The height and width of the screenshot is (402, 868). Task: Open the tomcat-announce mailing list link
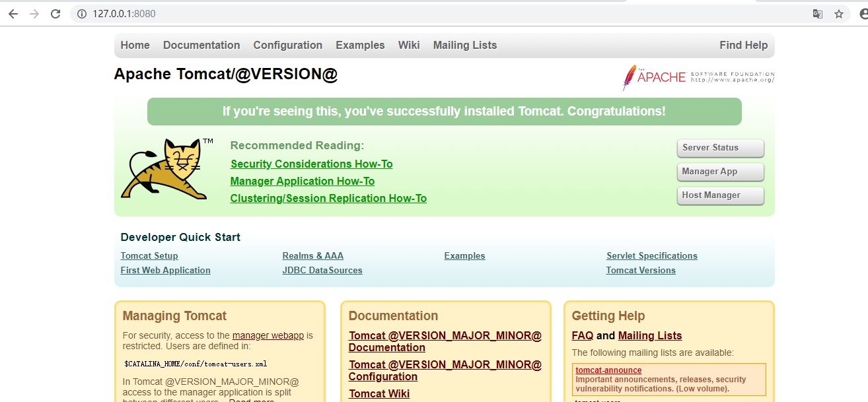[x=608, y=370]
